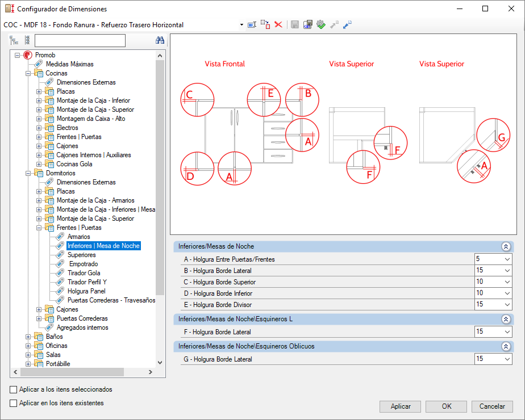Click the collapse tree icon above the tree
The width and height of the screenshot is (525, 420).
[x=27, y=40]
